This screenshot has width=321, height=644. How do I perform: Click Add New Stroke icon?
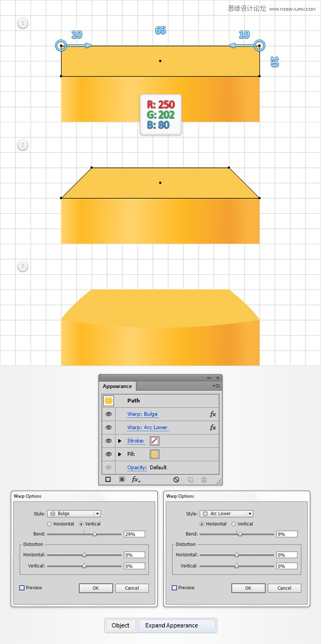coord(108,480)
